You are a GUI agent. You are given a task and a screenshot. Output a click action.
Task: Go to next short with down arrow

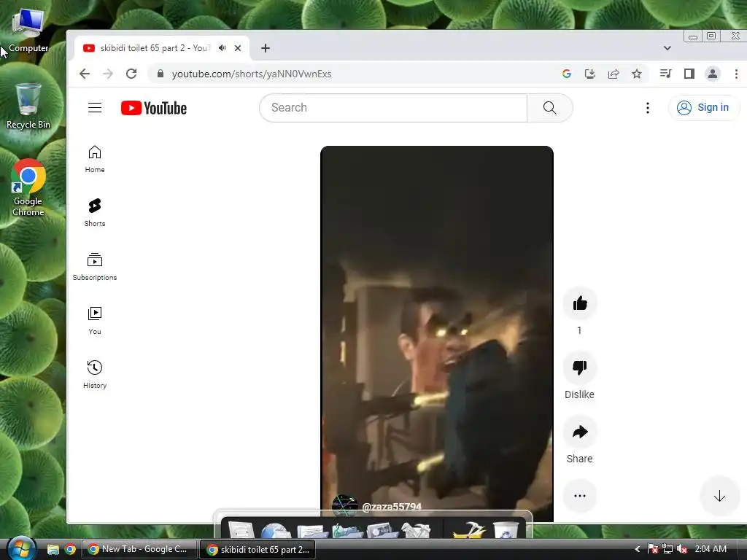(719, 496)
